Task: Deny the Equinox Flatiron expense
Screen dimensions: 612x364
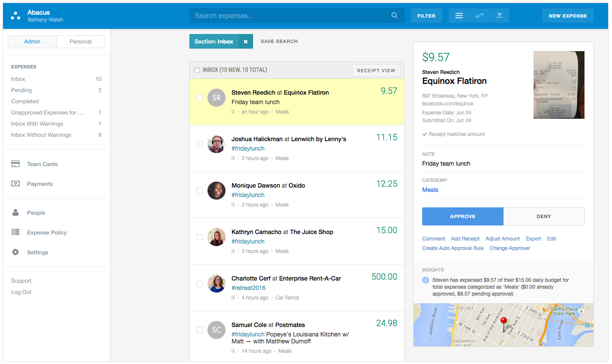Action: coord(544,216)
